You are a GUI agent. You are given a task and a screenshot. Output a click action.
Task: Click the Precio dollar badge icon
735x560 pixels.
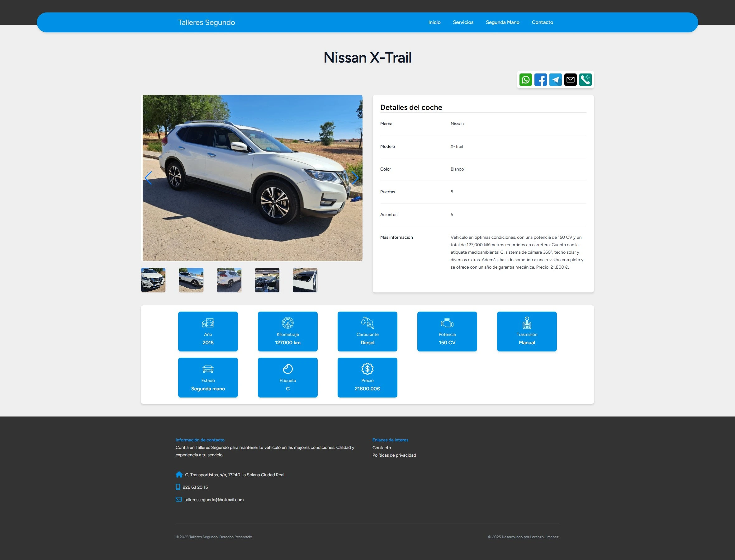tap(367, 369)
